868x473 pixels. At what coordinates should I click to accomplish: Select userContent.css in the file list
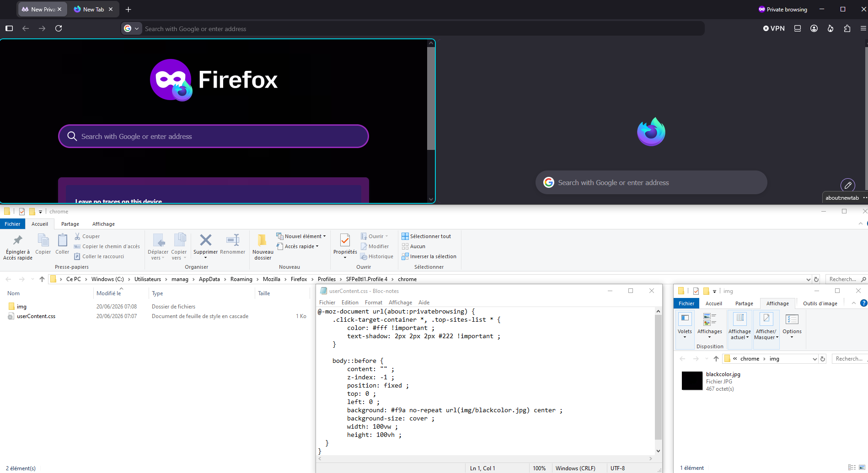[x=36, y=316]
